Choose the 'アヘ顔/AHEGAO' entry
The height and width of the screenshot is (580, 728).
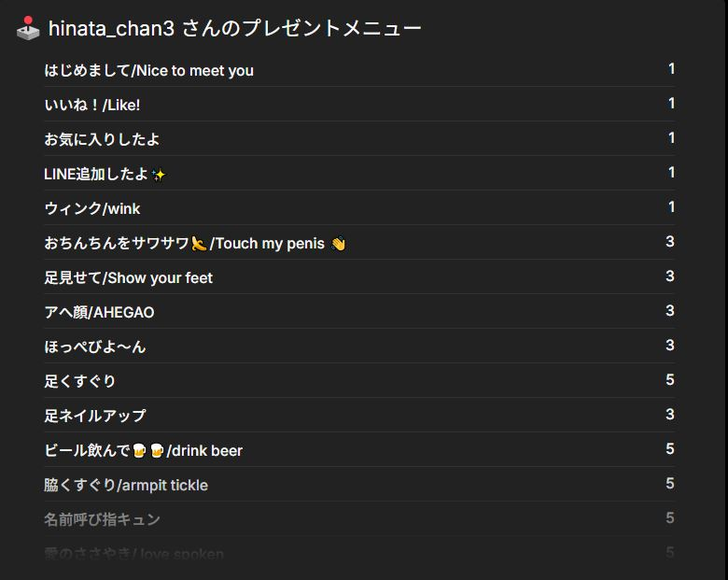pos(99,313)
